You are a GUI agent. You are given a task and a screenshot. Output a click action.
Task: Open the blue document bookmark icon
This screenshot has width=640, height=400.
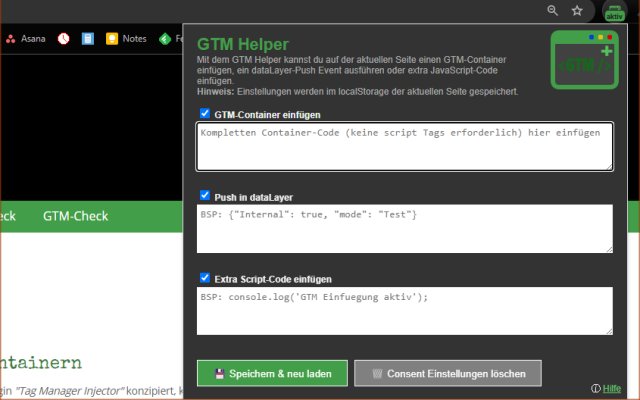(x=87, y=39)
